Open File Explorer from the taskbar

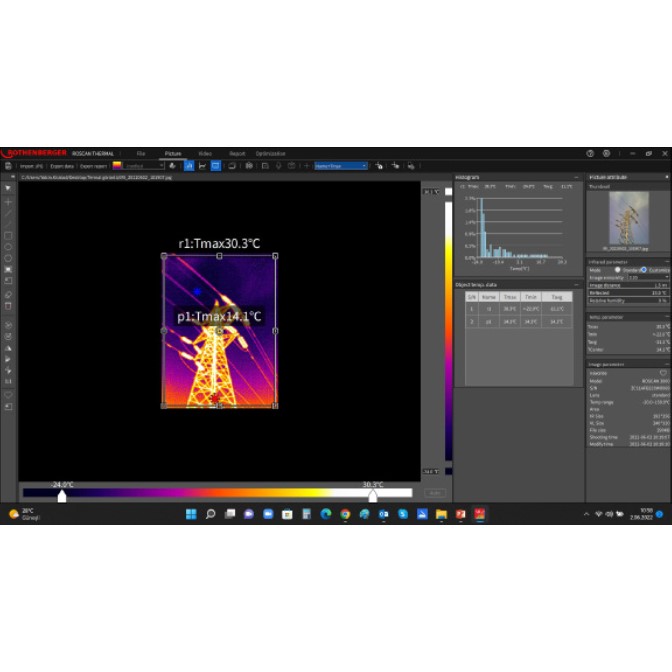441,514
